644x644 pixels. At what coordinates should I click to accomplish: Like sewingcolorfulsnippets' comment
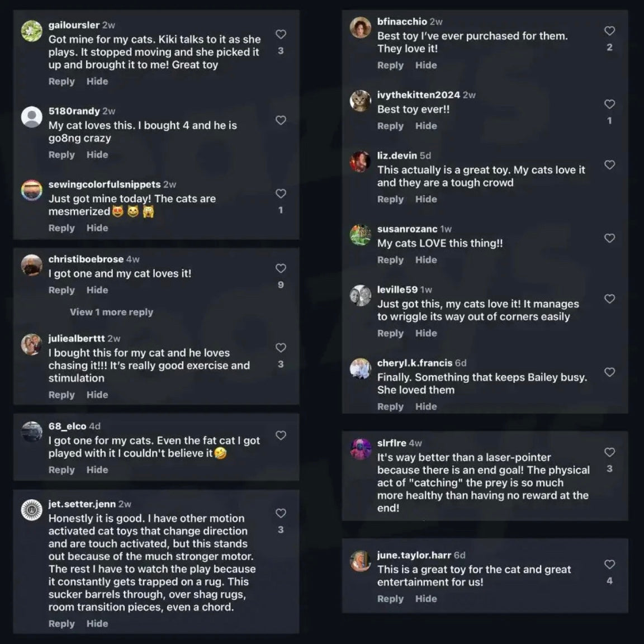click(x=281, y=193)
